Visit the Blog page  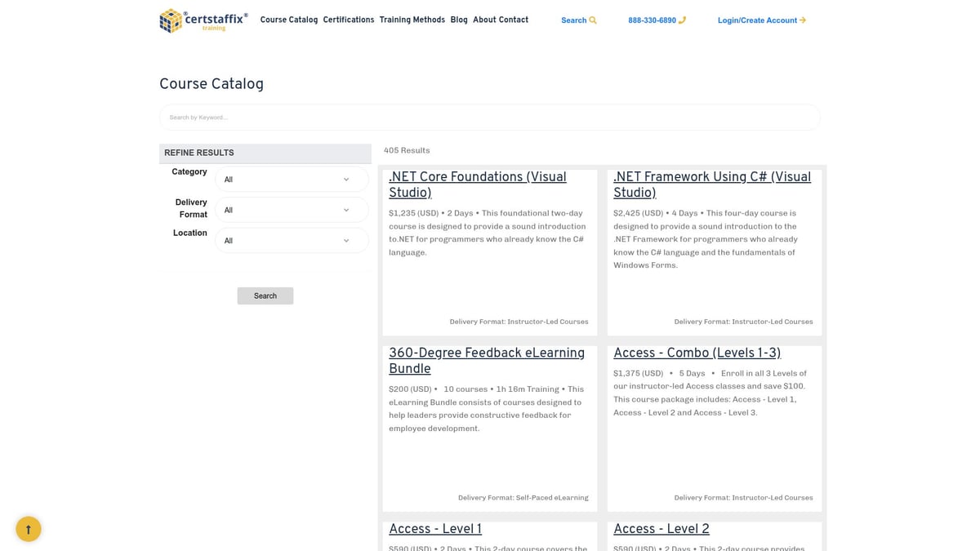(x=459, y=20)
